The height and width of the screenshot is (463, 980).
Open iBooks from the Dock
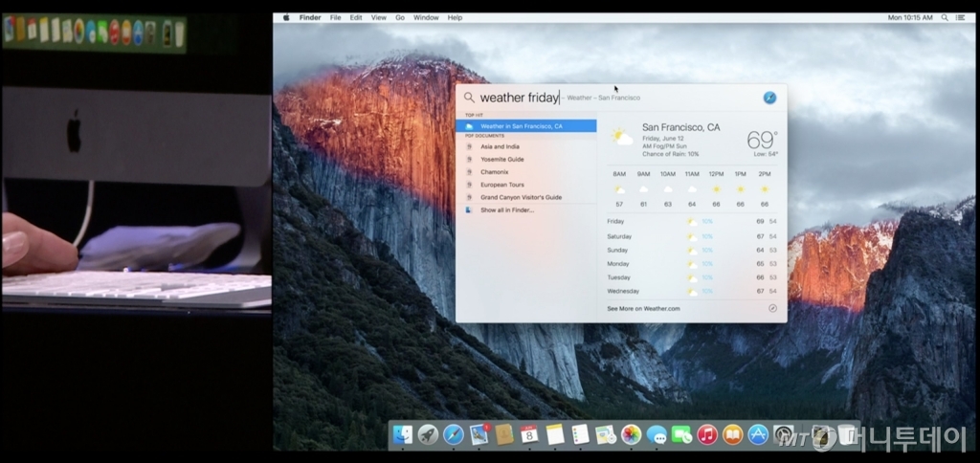pyautogui.click(x=732, y=435)
